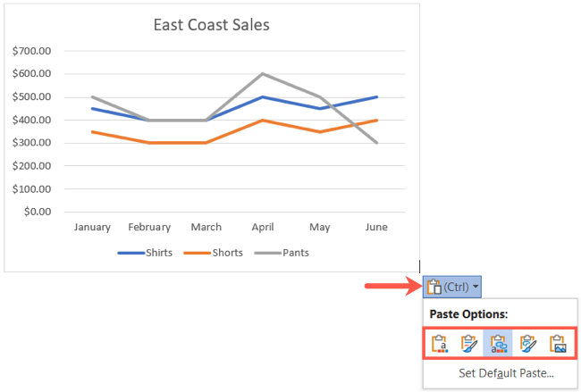Viewport: 581px width, 392px height.
Task: Select the January axis label
Action: pos(92,228)
